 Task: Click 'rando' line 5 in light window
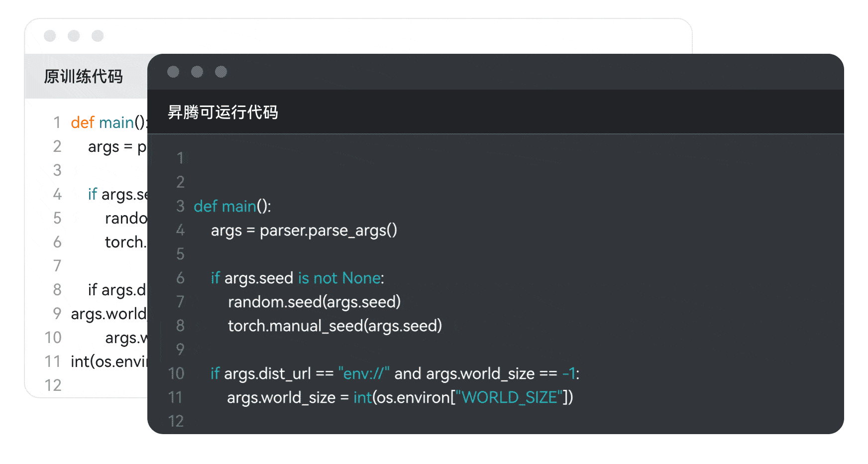pyautogui.click(x=126, y=218)
